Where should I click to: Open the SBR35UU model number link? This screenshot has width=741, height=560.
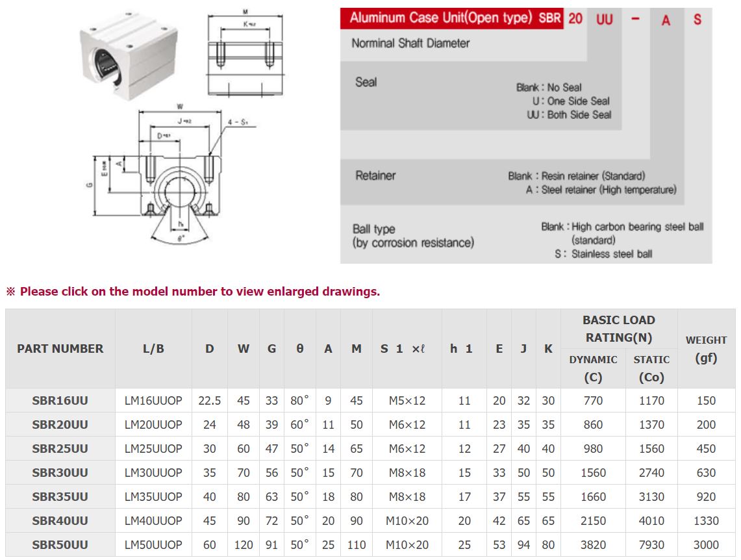tap(60, 497)
